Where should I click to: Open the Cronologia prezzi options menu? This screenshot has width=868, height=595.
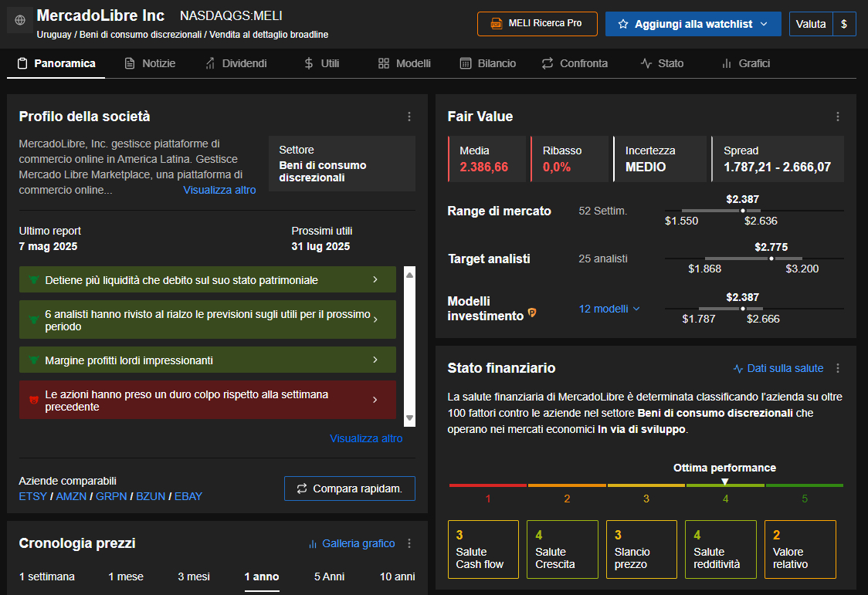409,543
